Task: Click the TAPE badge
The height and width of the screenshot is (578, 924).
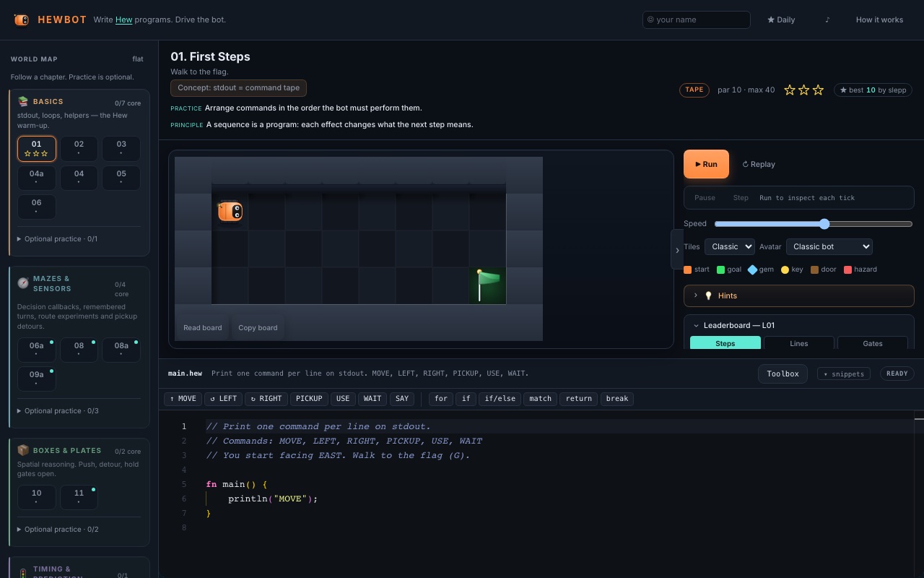Action: (694, 90)
